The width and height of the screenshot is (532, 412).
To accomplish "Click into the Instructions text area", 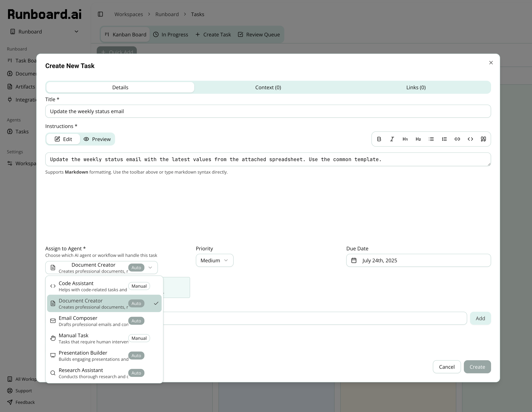I will 268,159.
